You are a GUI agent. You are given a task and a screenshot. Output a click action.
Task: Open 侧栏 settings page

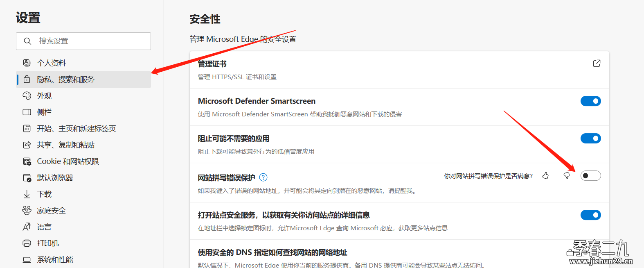click(83, 112)
